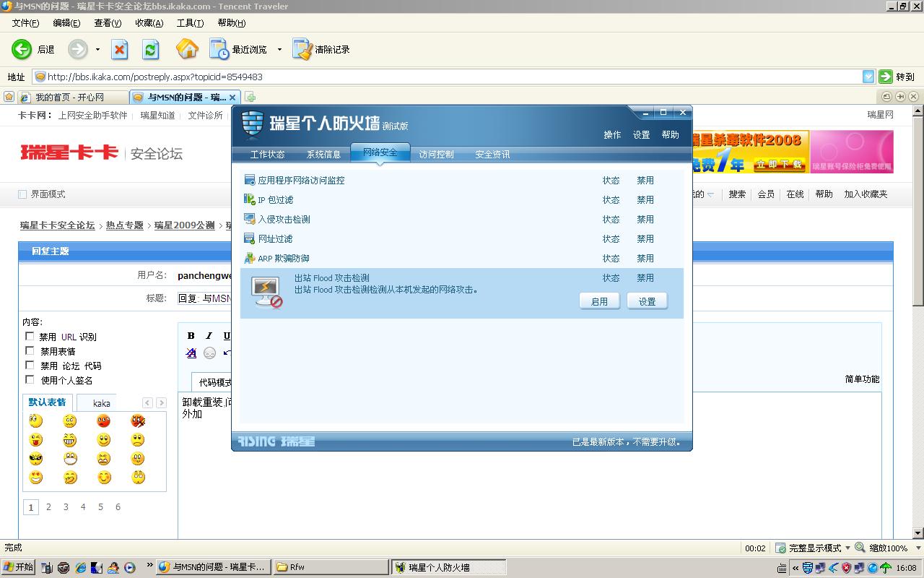Switch to the 系统信息 firewall tab
Viewport: 924px width, 578px height.
click(x=323, y=154)
